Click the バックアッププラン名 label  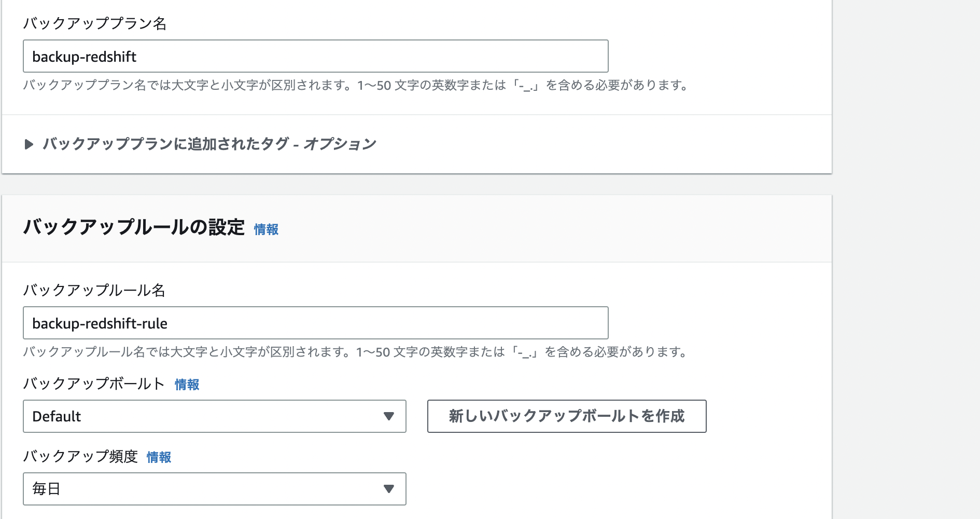[94, 22]
